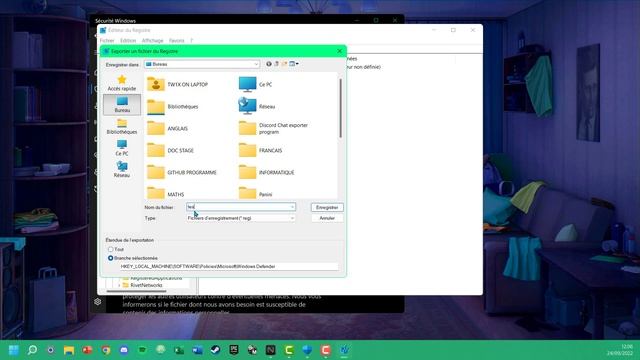Select Réseau in the places bar
The width and height of the screenshot is (640, 360).
click(122, 169)
